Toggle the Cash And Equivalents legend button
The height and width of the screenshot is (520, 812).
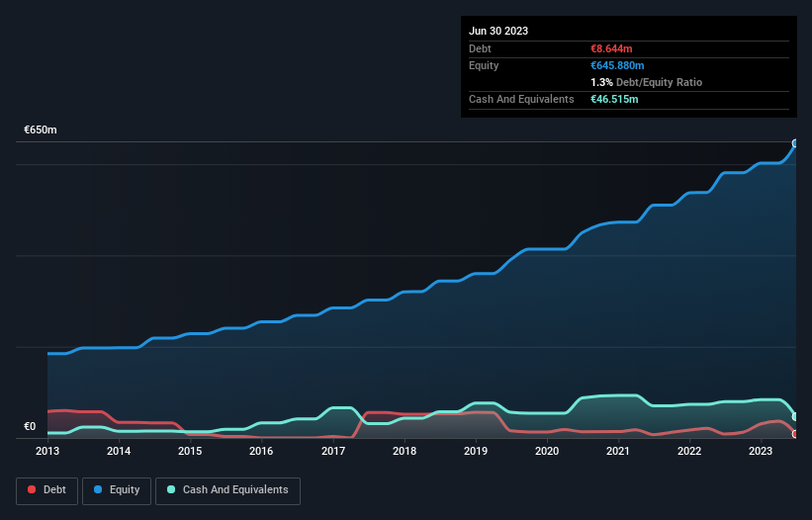pyautogui.click(x=227, y=490)
